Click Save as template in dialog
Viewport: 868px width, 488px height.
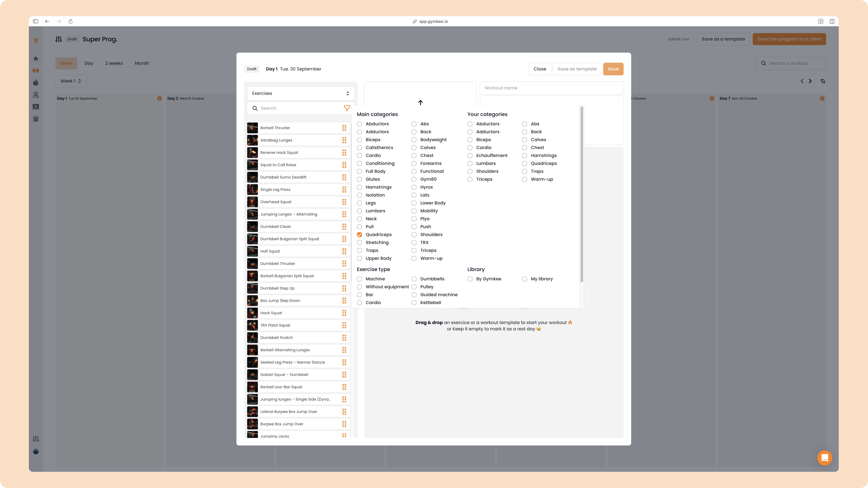point(577,69)
